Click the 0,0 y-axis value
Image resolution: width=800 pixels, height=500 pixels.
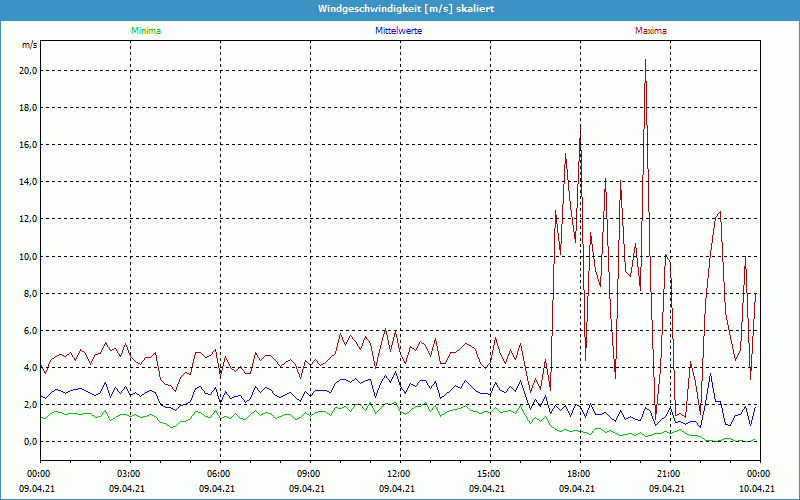click(x=30, y=442)
